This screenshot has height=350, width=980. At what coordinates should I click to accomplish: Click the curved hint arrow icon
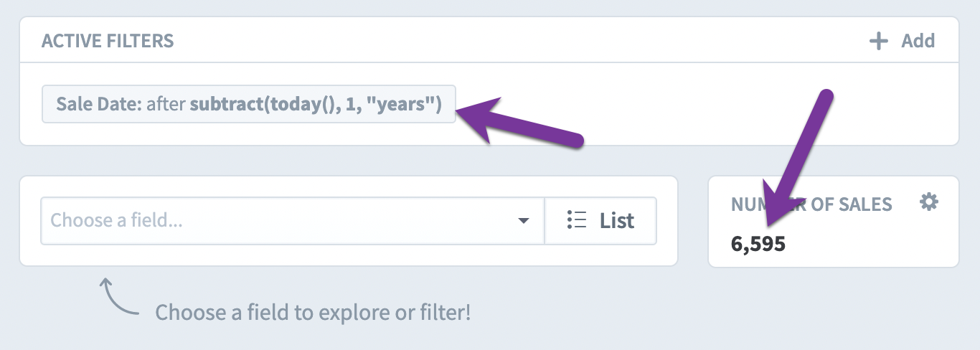(x=118, y=296)
